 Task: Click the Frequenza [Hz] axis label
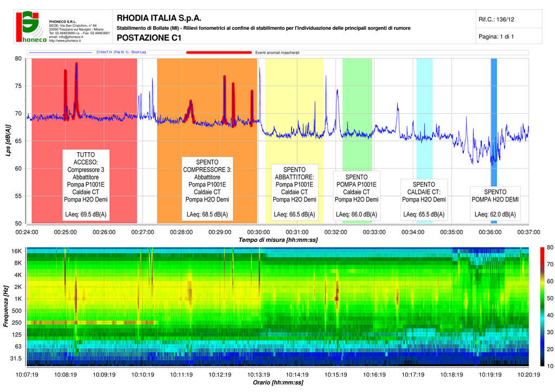[5, 306]
